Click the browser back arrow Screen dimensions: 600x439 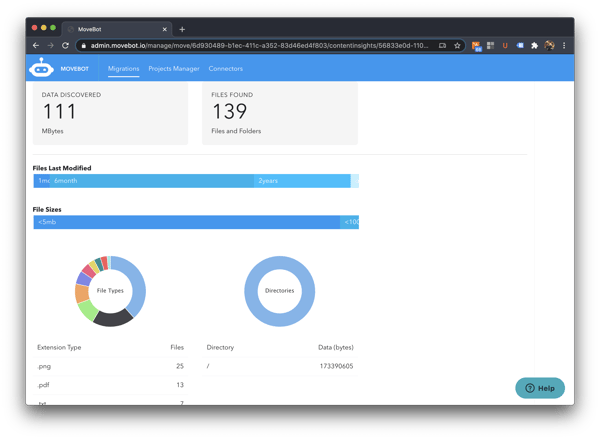click(36, 45)
